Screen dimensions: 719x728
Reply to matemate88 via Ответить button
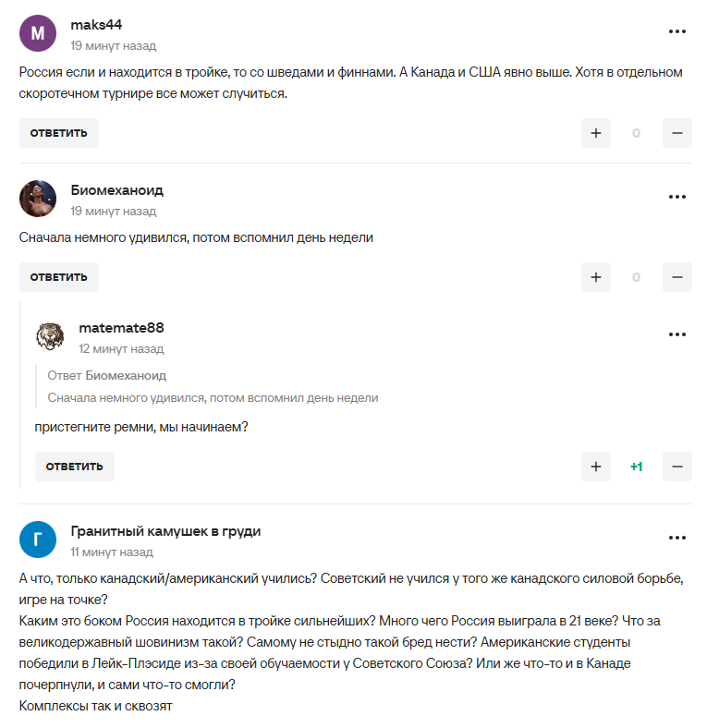[75, 467]
